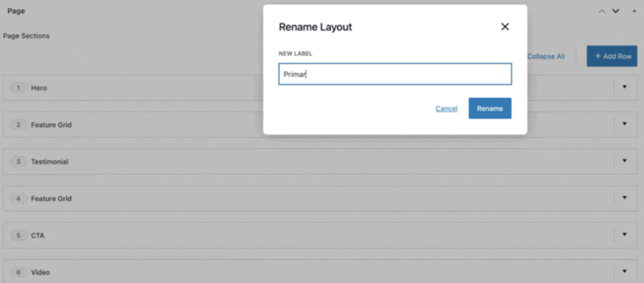Image resolution: width=644 pixels, height=283 pixels.
Task: Click the Page Sections label
Action: 27,35
